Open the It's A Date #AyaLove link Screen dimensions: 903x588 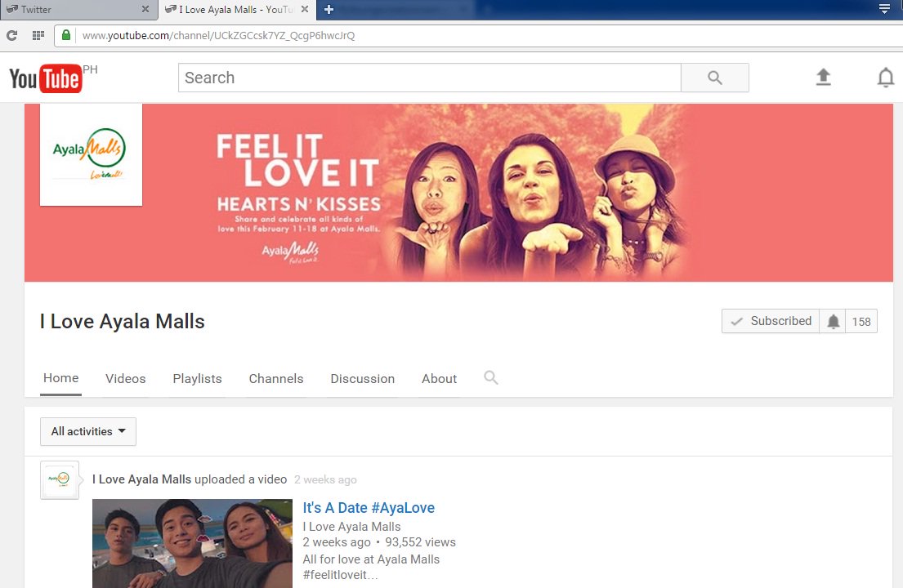369,508
